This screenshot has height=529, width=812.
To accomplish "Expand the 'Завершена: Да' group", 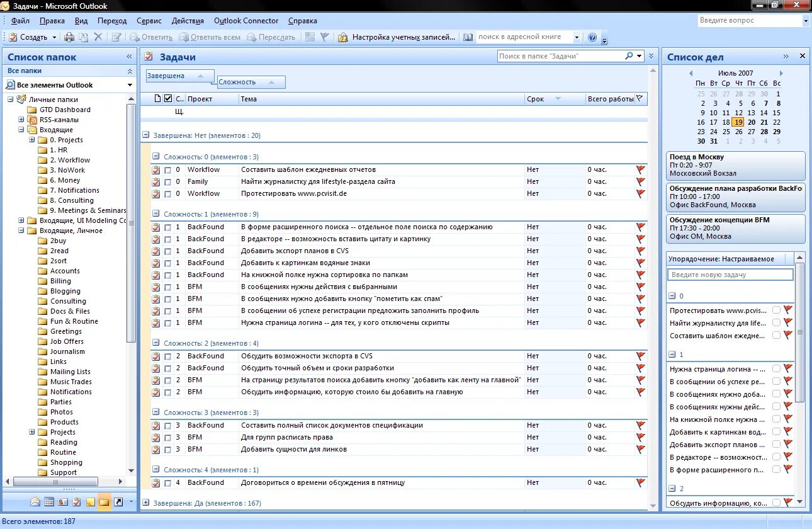I will tap(146, 503).
